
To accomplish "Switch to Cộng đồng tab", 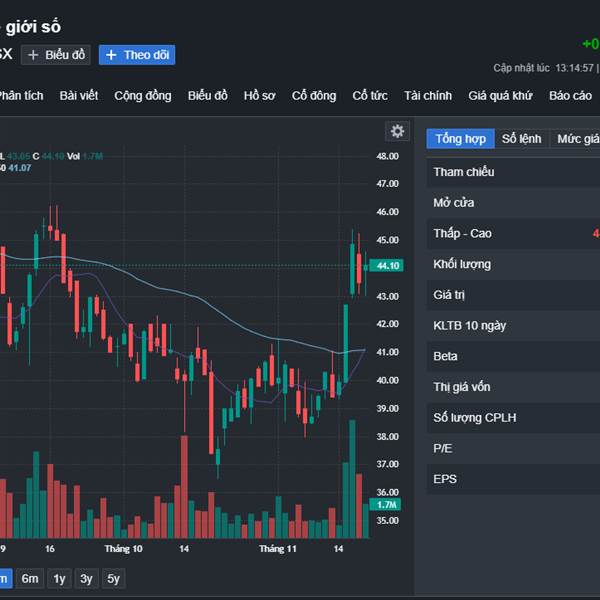I will 143,96.
